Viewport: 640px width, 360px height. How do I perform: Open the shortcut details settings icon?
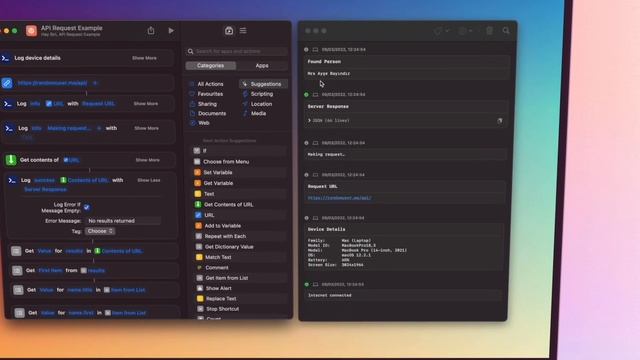[x=243, y=31]
